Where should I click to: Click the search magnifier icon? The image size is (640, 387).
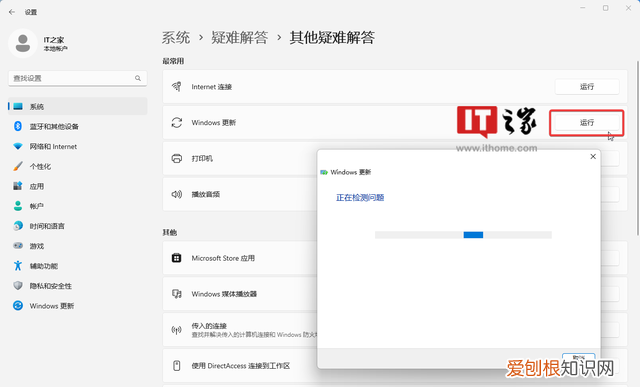[x=138, y=78]
